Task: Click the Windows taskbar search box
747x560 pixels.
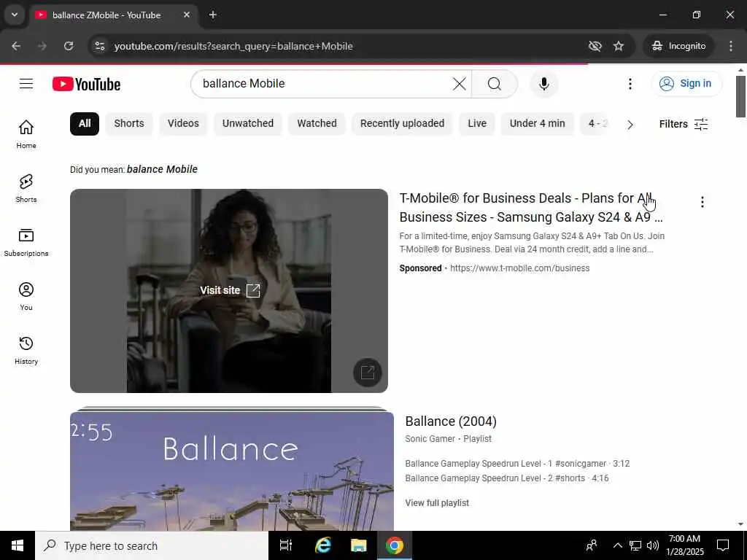Action: [x=152, y=545]
